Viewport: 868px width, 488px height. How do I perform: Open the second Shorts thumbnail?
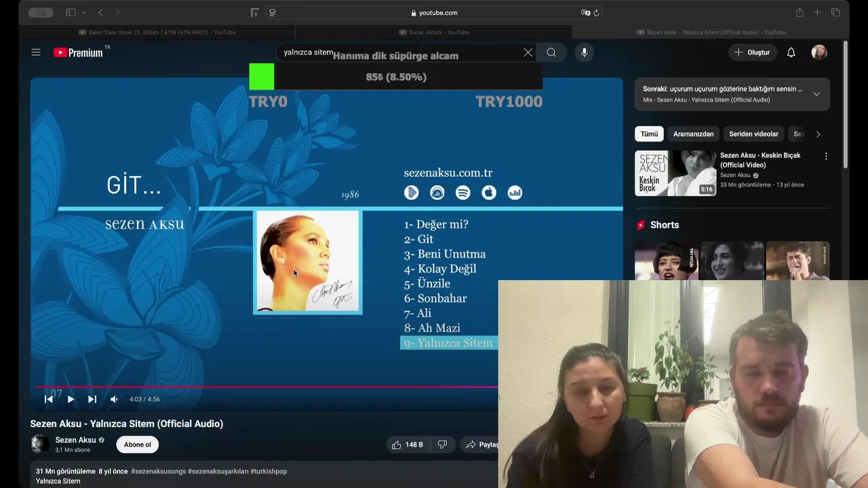[732, 261]
